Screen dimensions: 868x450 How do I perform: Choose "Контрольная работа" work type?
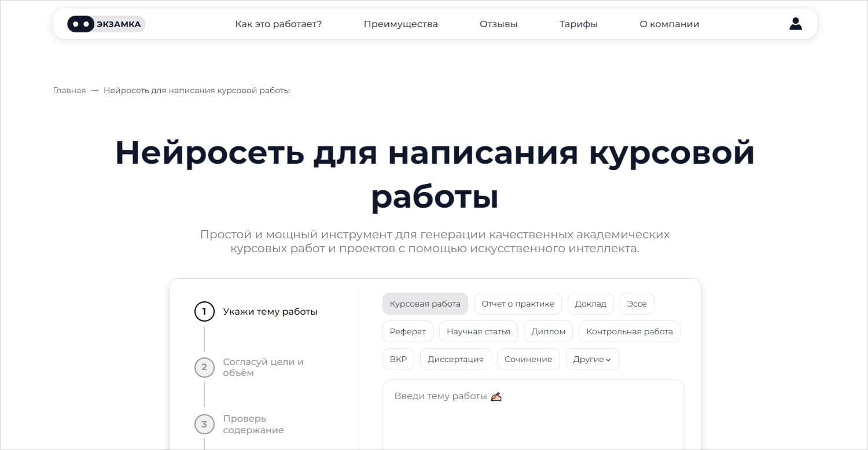point(629,331)
